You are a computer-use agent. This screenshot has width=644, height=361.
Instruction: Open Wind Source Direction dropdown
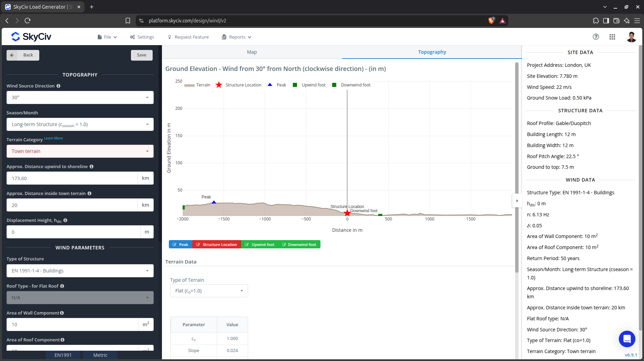point(80,97)
